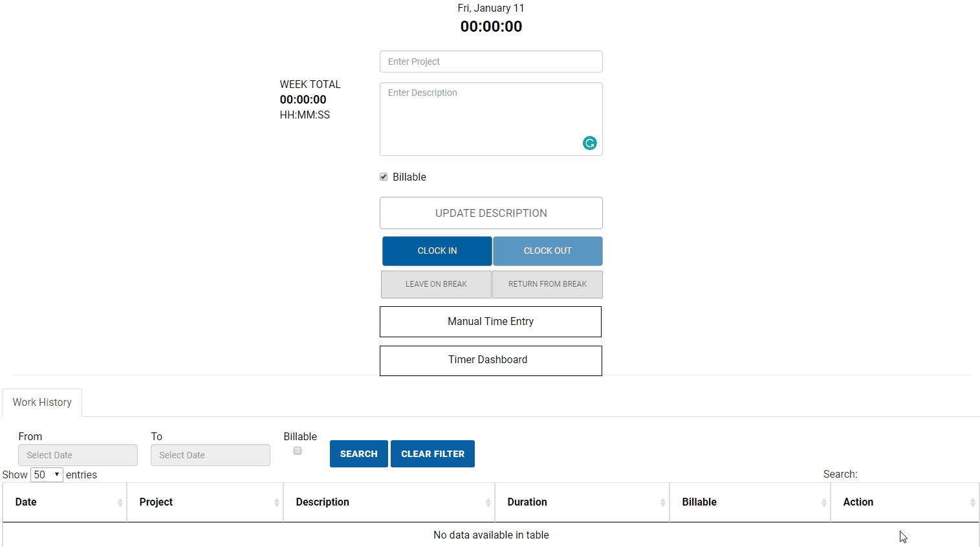980x547 pixels.
Task: Click the Grammarly icon in description box
Action: coord(589,143)
